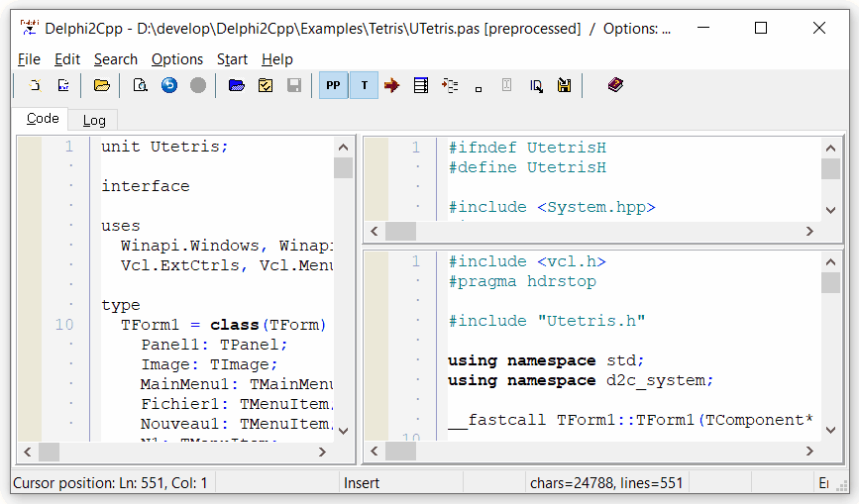
Task: Click the gray floppy disk save icon
Action: point(294,85)
